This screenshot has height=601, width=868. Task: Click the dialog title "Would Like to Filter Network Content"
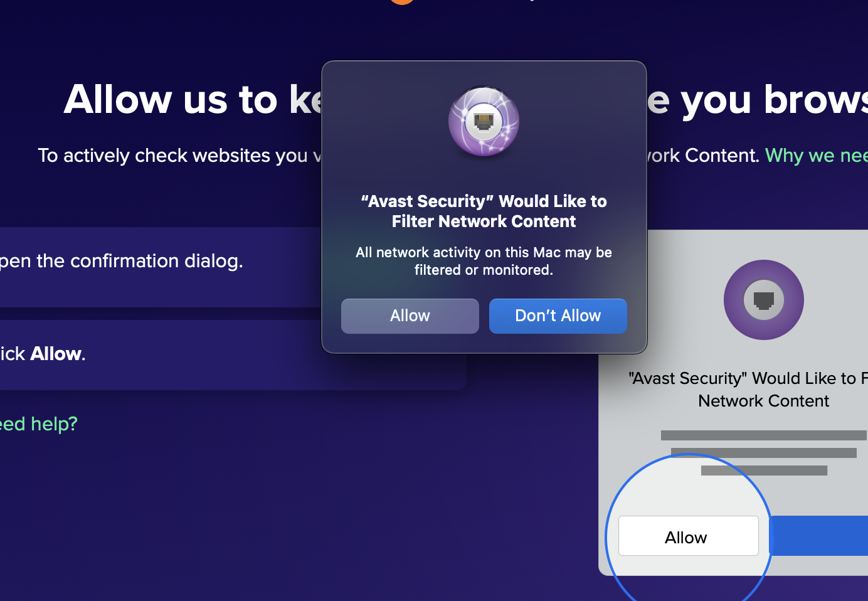pyautogui.click(x=484, y=211)
